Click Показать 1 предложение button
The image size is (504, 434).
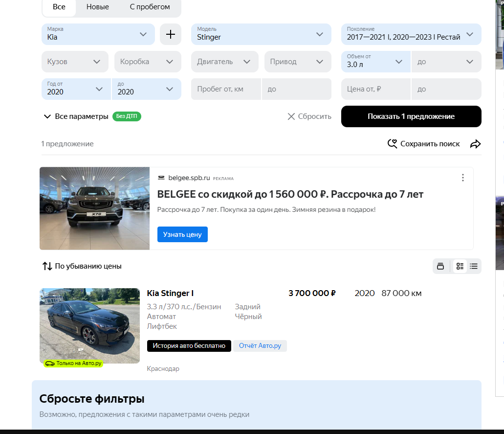click(x=411, y=116)
